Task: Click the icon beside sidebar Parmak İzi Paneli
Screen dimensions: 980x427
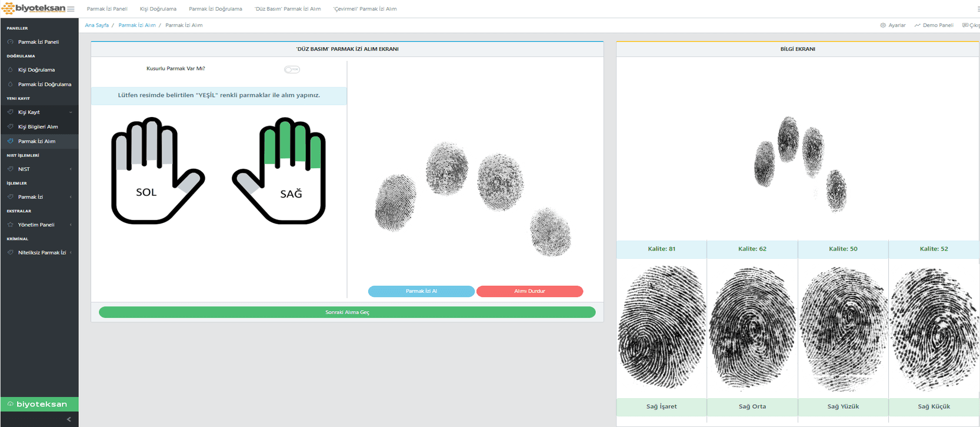Action: coord(10,42)
